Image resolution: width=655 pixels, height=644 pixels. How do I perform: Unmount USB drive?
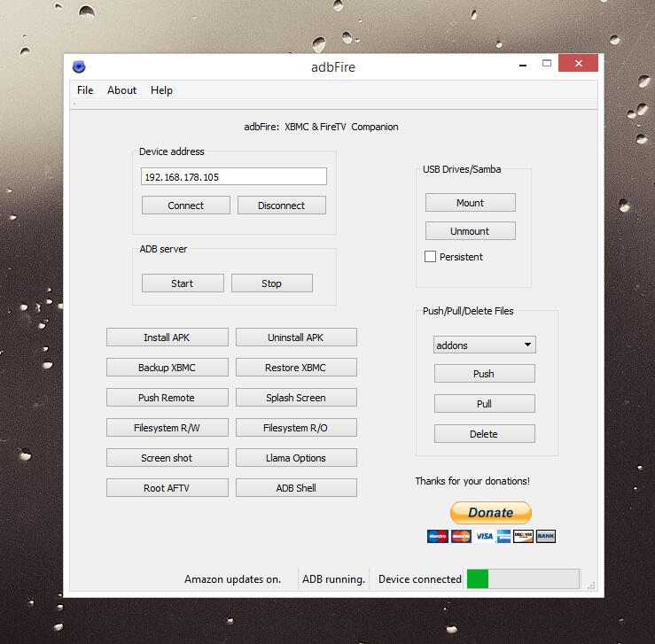[471, 231]
